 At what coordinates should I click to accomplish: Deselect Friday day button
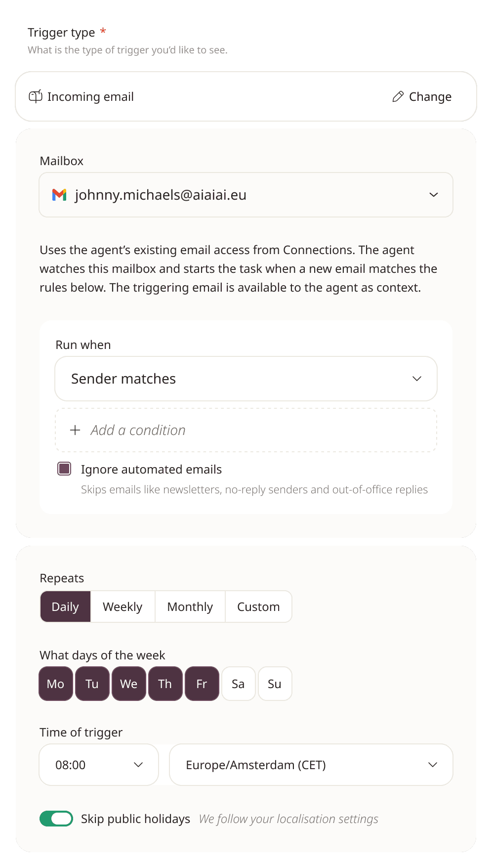click(x=202, y=684)
